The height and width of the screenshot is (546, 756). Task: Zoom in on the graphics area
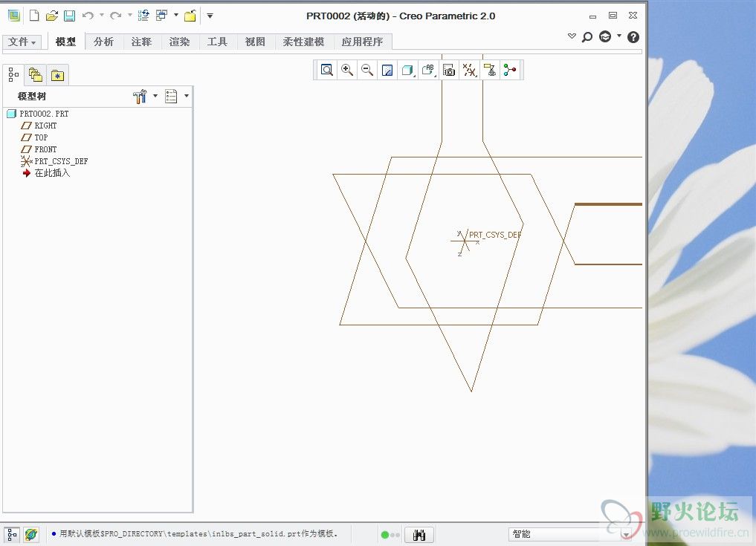(347, 70)
